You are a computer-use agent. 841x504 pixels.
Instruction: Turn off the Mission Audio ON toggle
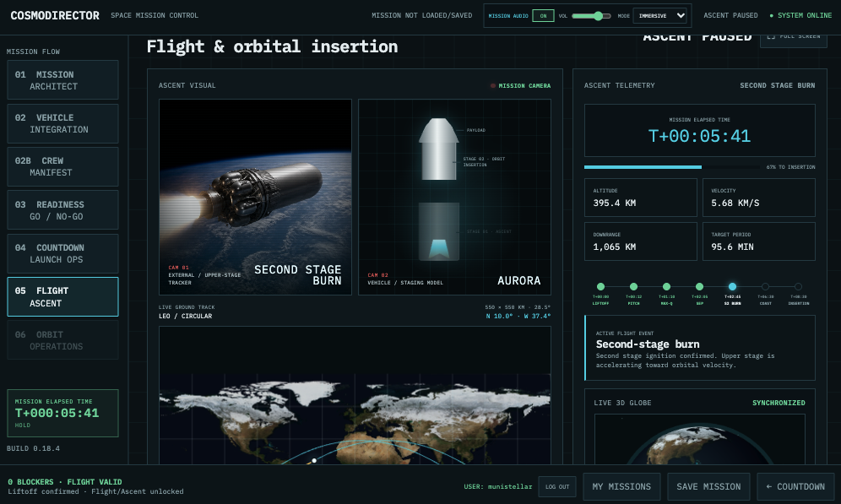point(543,15)
